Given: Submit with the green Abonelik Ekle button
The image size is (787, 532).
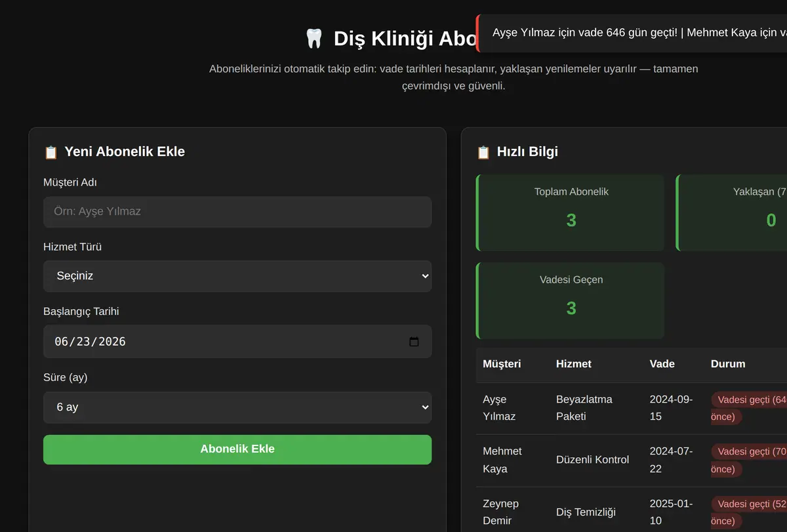Looking at the screenshot, I should pos(237,449).
